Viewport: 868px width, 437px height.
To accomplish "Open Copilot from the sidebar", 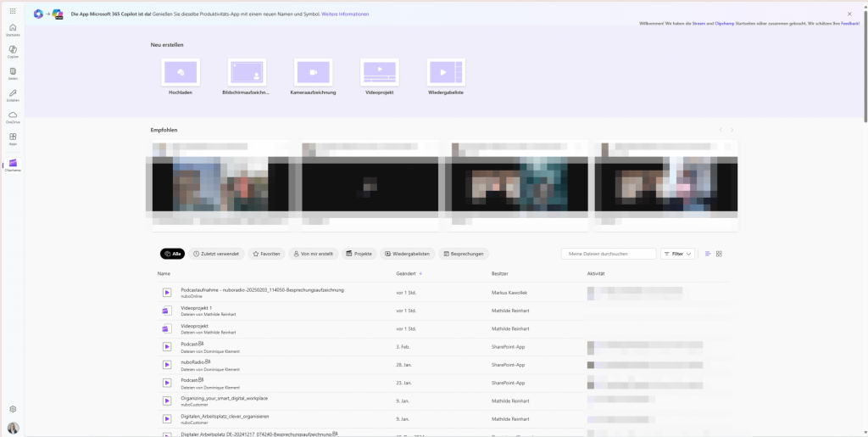I will point(13,52).
